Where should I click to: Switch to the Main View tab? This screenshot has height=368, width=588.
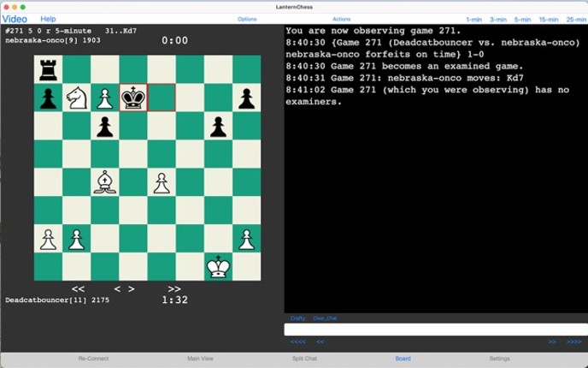[200, 359]
